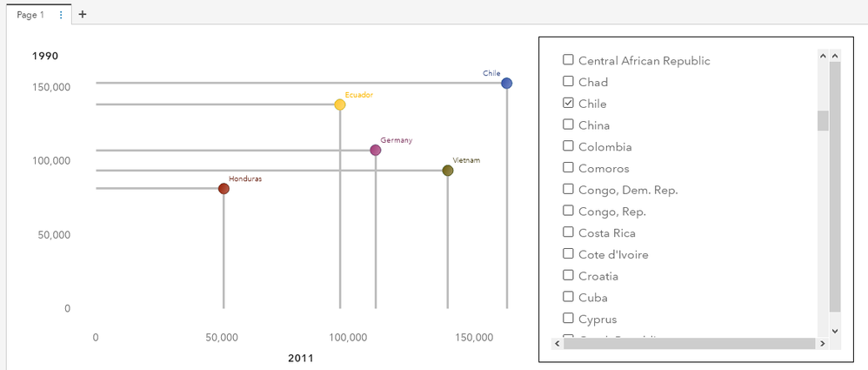The height and width of the screenshot is (370, 868).
Task: Enable the China checkbox
Action: point(568,124)
